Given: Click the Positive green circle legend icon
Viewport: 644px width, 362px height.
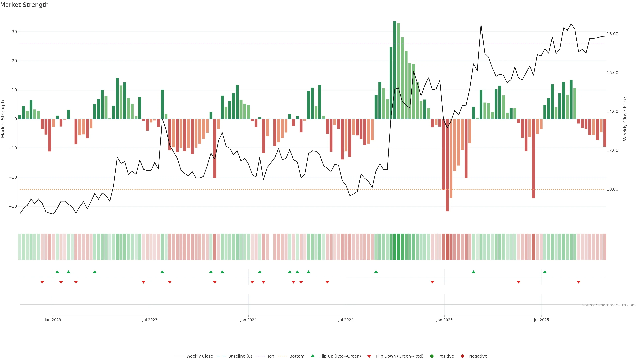Looking at the screenshot, I should (x=432, y=356).
